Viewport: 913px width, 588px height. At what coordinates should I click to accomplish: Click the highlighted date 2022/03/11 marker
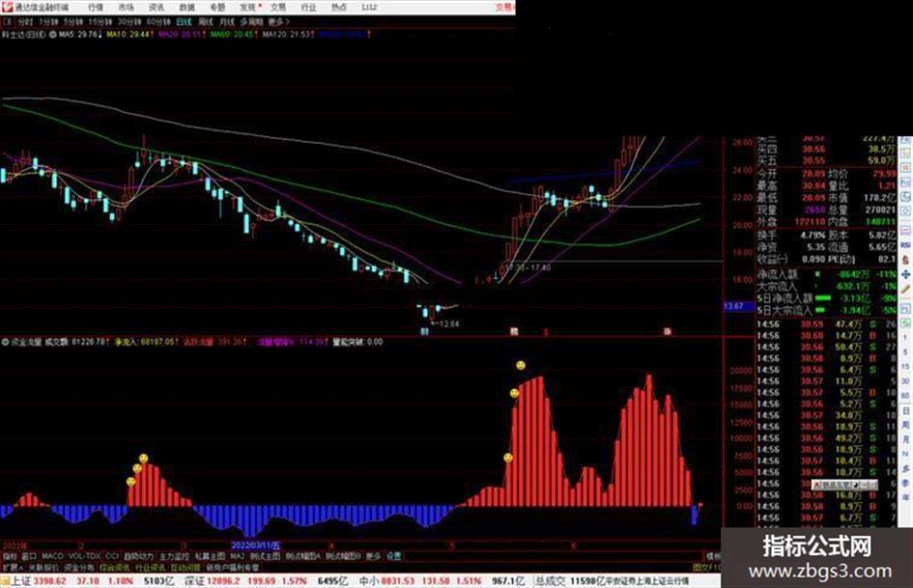pyautogui.click(x=256, y=546)
